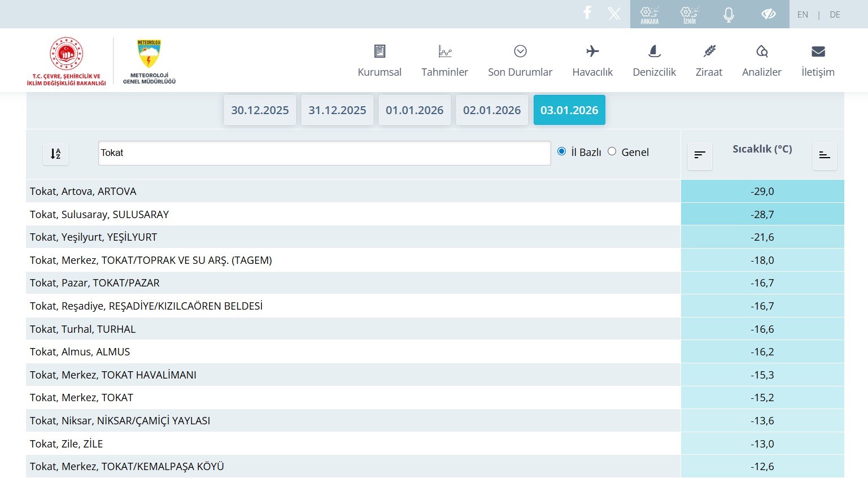
Task: Click the Ankara weather radar icon
Action: tap(649, 14)
